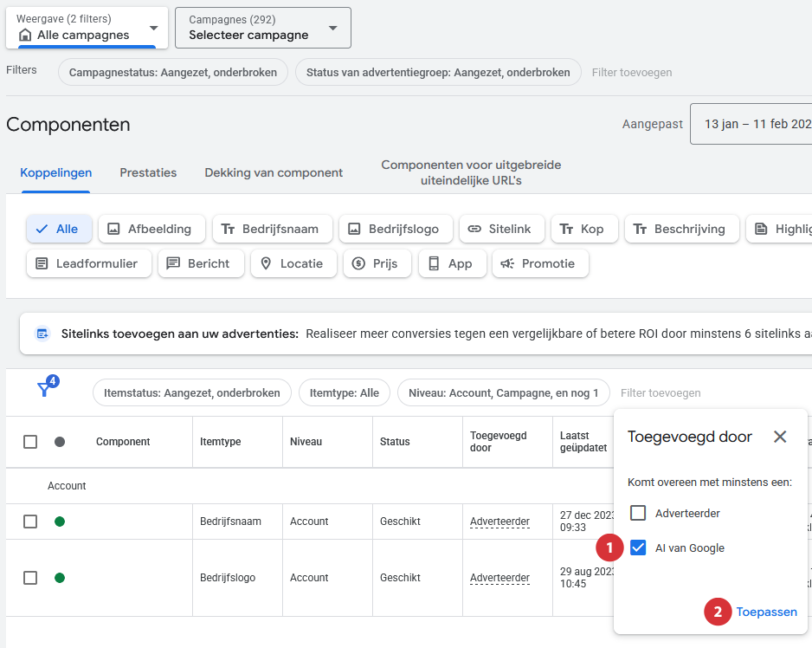This screenshot has height=648, width=812.
Task: Open the date range picker 13 jan – 11 feb
Action: (751, 124)
